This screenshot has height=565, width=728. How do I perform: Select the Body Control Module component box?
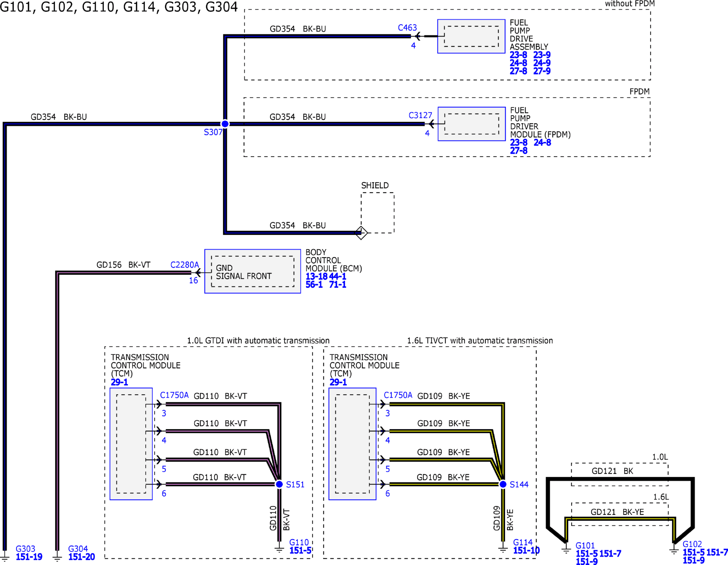(x=253, y=271)
